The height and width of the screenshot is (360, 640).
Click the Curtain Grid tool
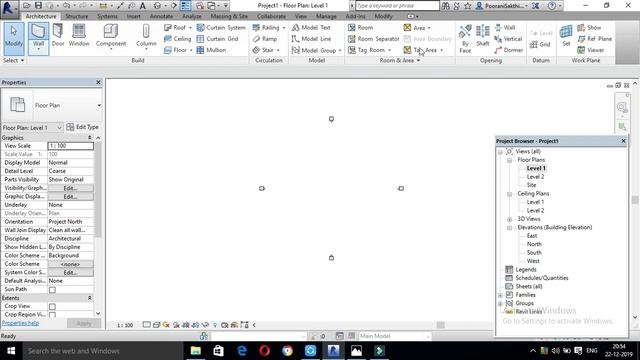click(218, 39)
